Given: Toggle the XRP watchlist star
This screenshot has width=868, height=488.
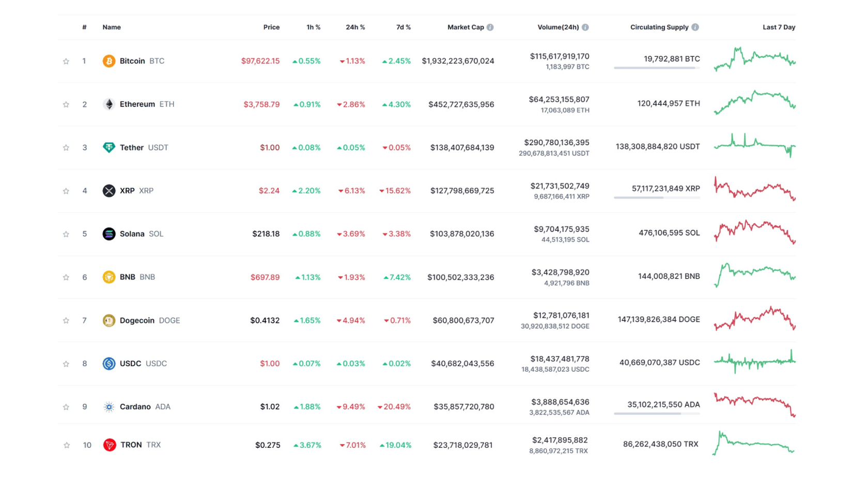Looking at the screenshot, I should click(66, 191).
